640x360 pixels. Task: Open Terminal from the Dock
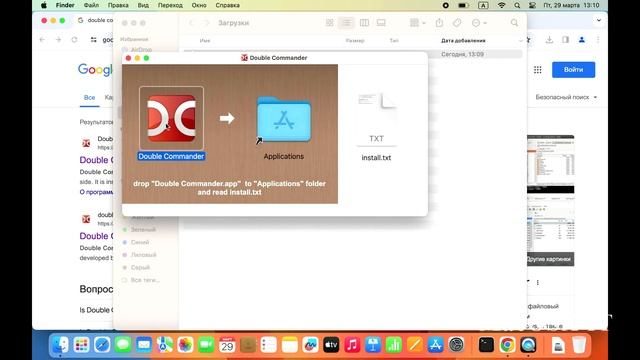coord(486,345)
